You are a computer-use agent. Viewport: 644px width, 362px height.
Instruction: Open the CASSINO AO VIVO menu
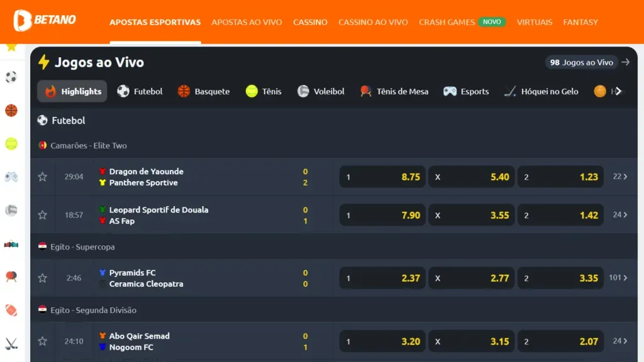[372, 22]
